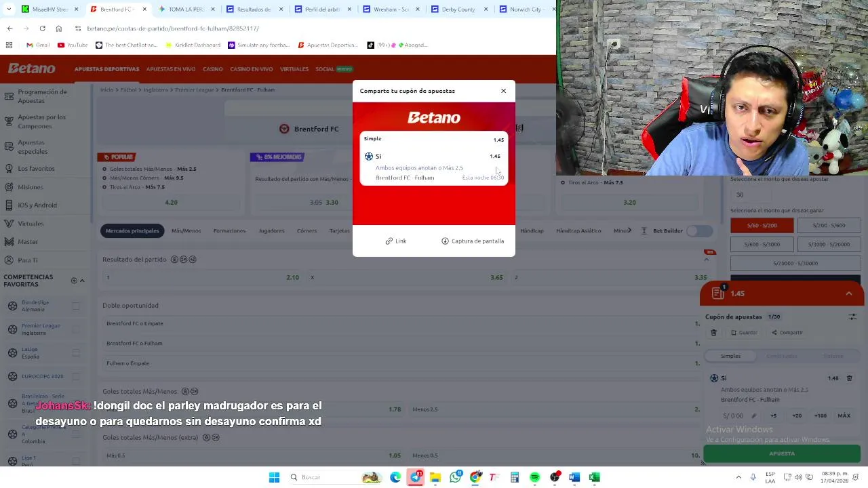The width and height of the screenshot is (868, 488).
Task: Check the LaLiga España checkbox
Action: coord(76,352)
